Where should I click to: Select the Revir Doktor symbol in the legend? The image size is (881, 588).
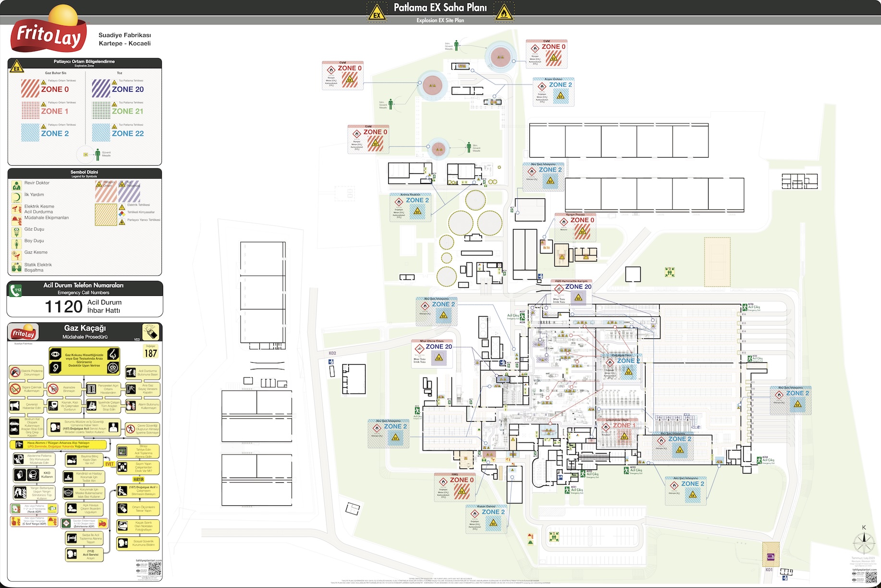(17, 185)
